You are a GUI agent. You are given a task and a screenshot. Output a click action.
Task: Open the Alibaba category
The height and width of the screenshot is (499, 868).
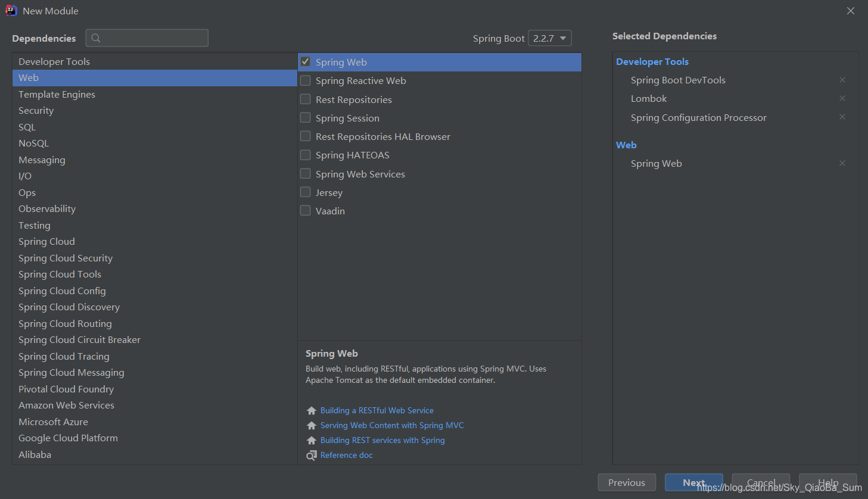154,454
